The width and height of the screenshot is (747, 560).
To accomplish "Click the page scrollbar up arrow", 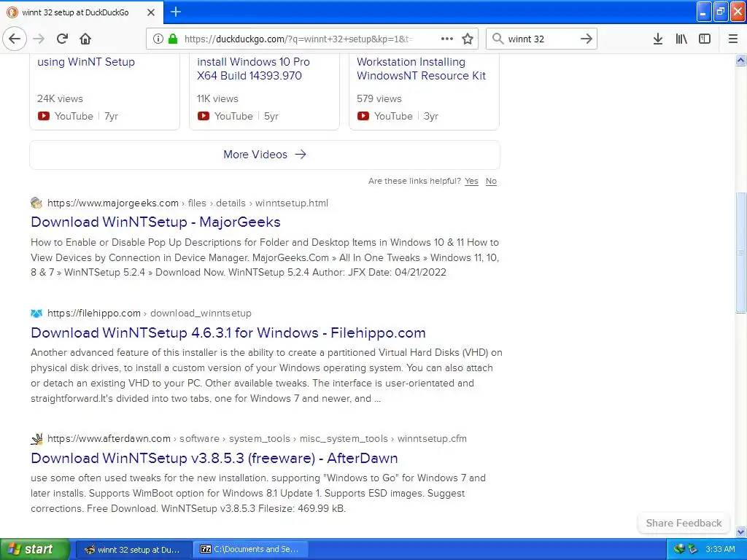I will 740,60.
